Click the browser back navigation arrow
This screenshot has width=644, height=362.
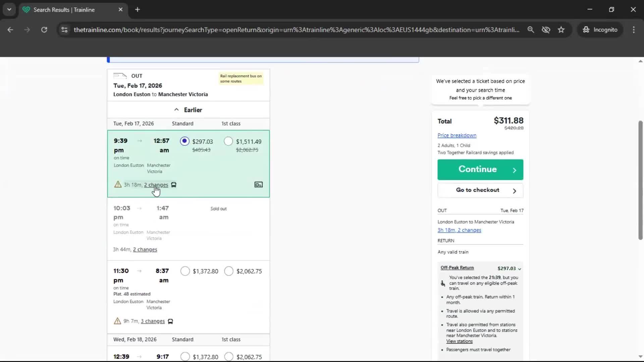[10, 29]
